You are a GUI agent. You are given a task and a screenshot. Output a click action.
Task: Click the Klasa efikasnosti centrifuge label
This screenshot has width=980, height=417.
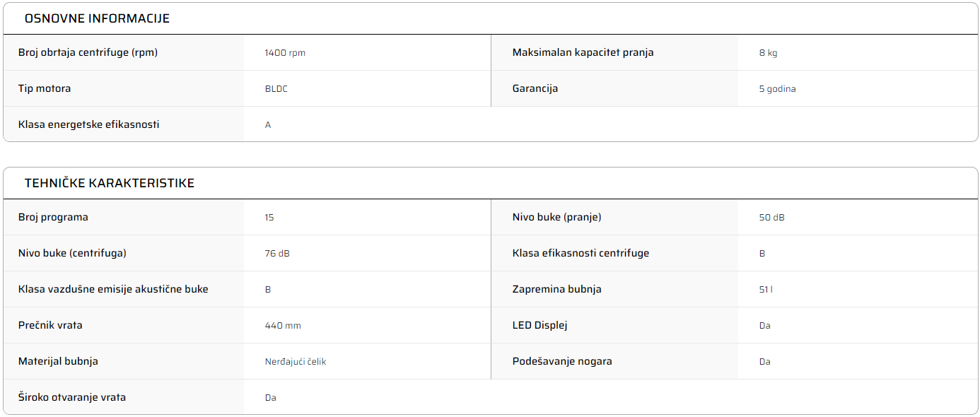(581, 253)
